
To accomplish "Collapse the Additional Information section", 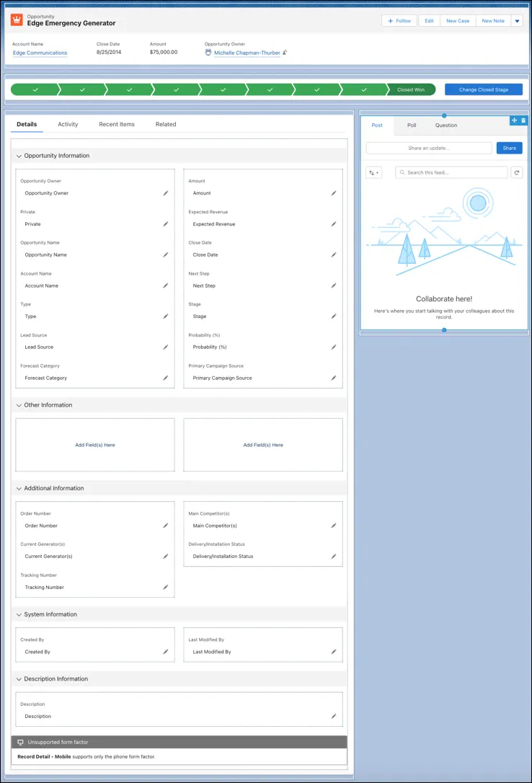I will click(x=19, y=489).
